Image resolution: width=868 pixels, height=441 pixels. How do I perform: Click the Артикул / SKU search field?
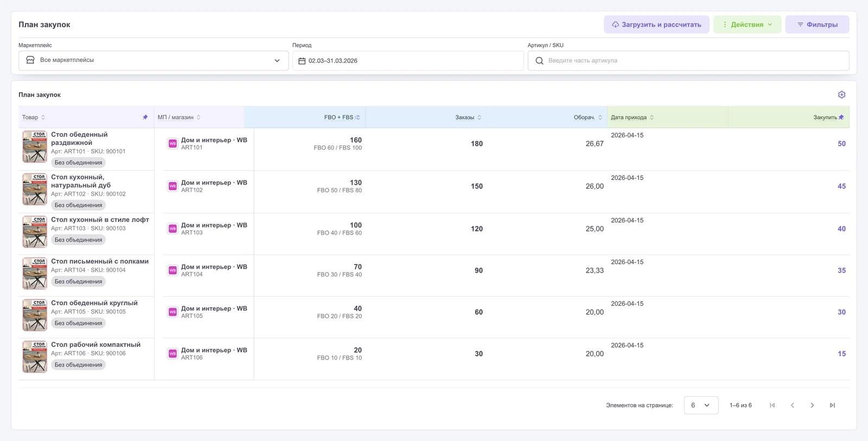tap(688, 61)
